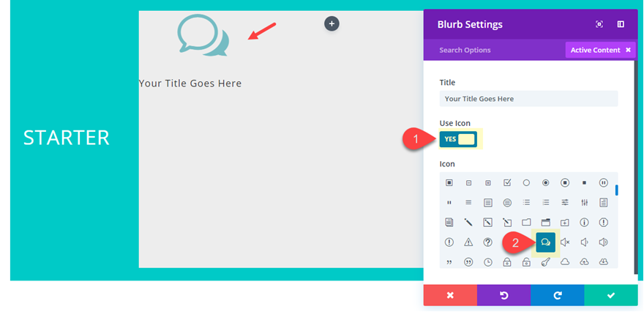Select the minus-in-square icon

tap(468, 183)
